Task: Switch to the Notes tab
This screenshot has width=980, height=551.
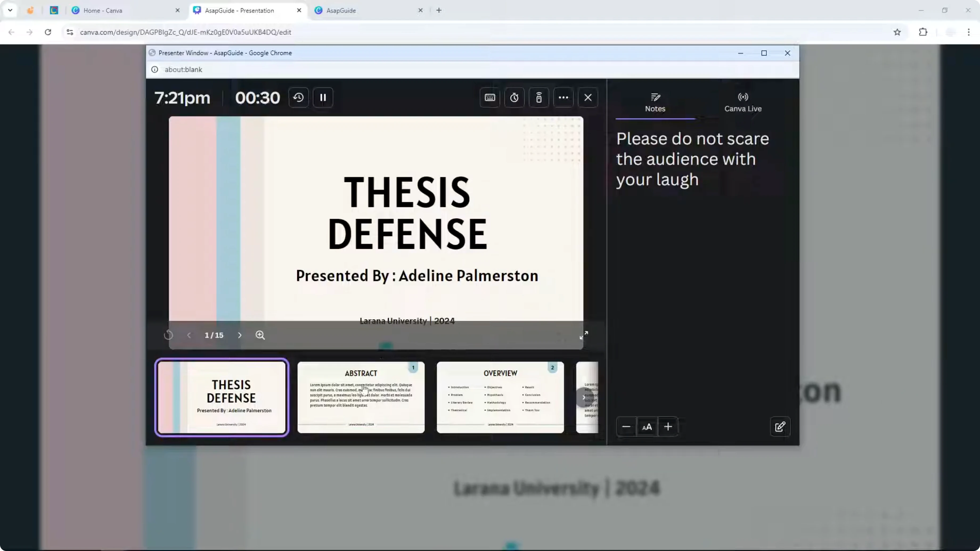Action: [x=655, y=103]
